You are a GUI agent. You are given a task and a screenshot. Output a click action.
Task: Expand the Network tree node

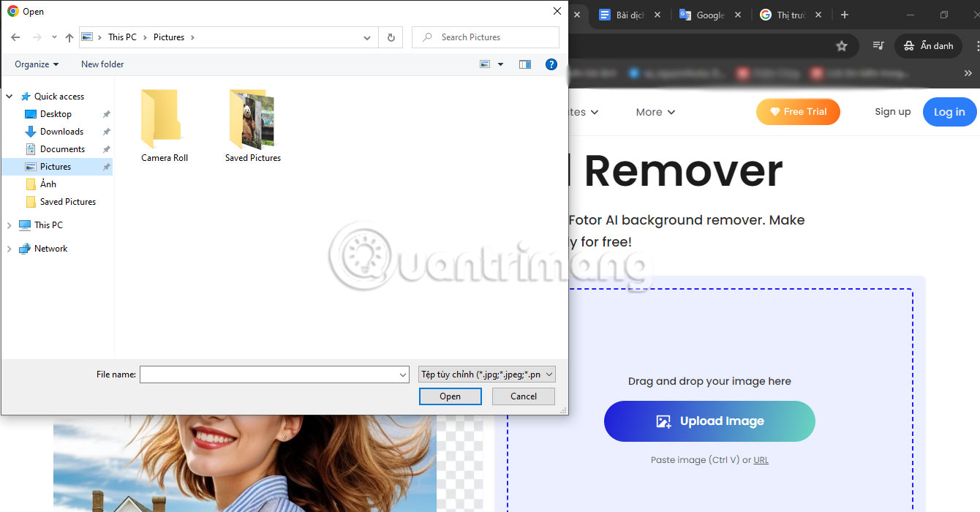tap(10, 249)
